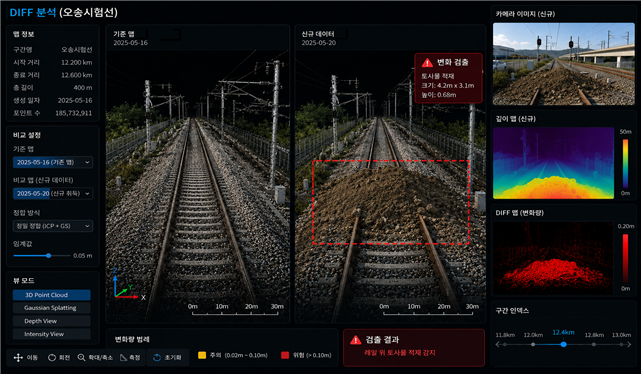Open the 카메라 이미지 thumbnail
This screenshot has width=643, height=376.
point(565,64)
